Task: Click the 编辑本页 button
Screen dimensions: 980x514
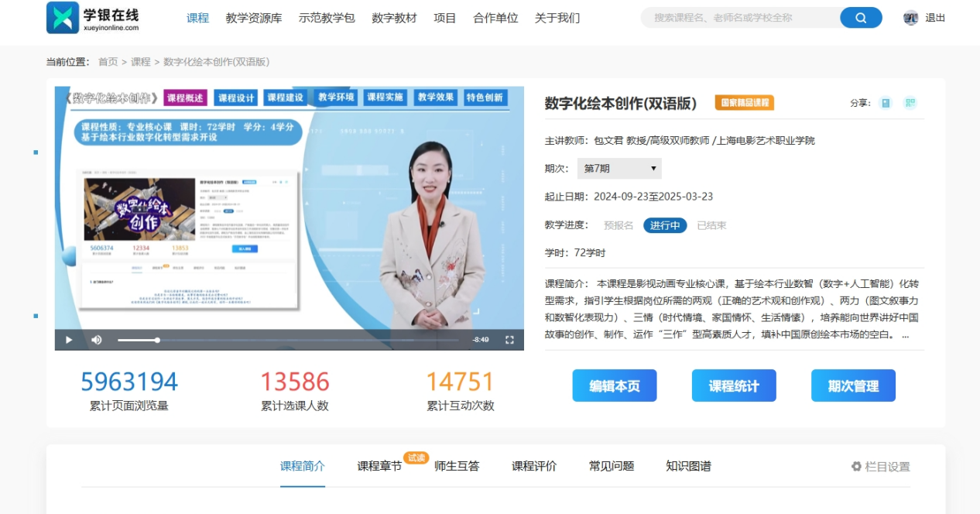Action: tap(615, 385)
